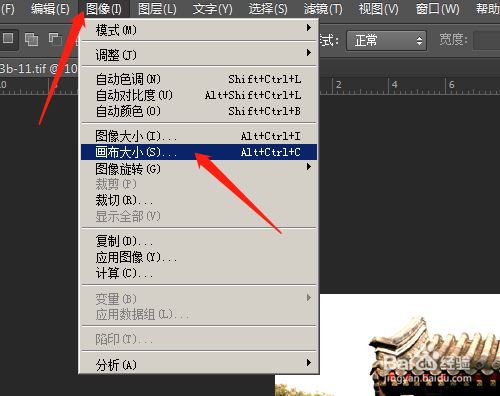Click the 宽度 input field
Viewport: 500px width, 396px height.
click(x=487, y=41)
